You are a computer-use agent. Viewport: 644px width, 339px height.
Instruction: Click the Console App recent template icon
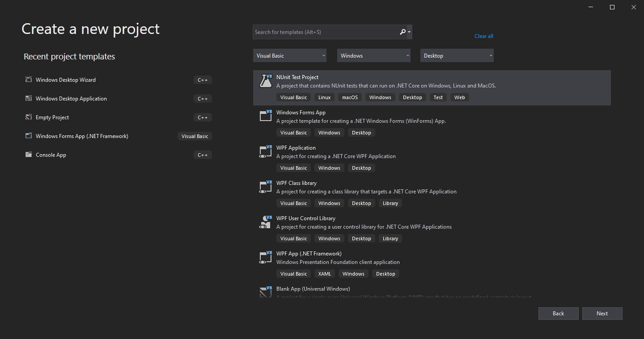(x=29, y=155)
